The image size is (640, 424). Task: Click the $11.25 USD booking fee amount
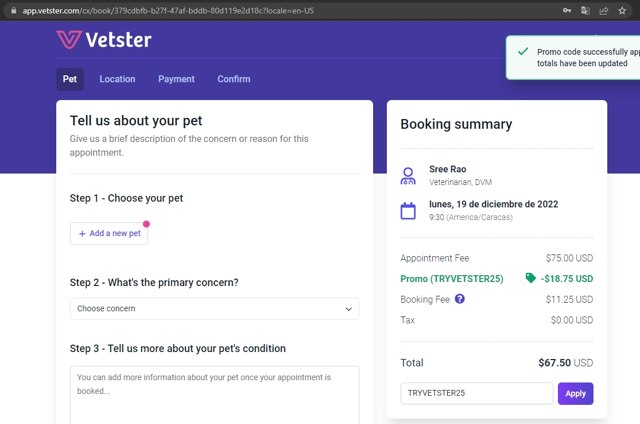pos(569,300)
